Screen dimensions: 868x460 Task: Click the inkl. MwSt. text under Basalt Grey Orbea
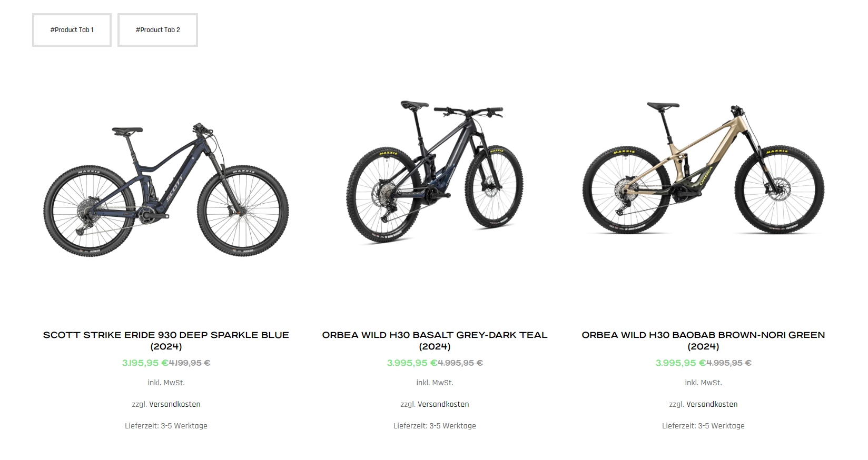click(x=435, y=383)
